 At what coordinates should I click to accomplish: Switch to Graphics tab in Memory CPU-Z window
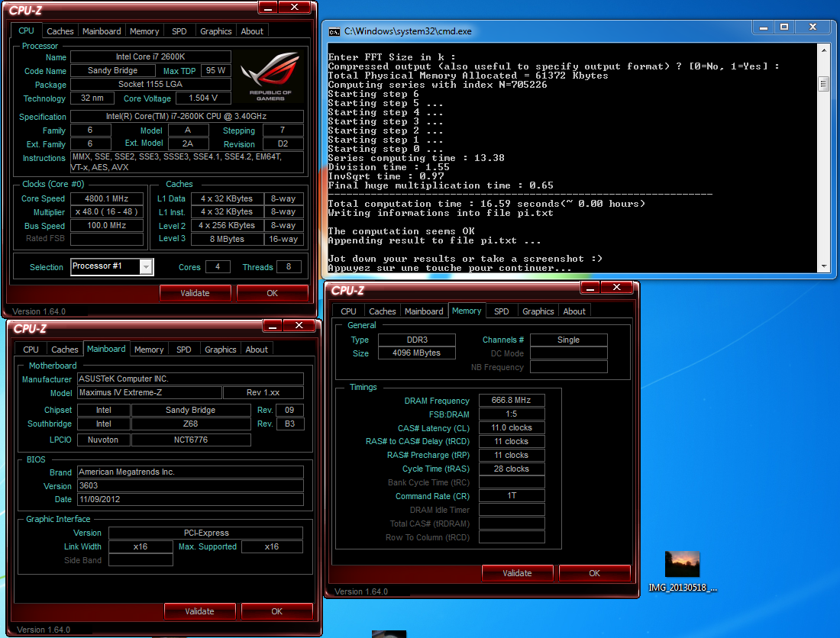tap(538, 311)
